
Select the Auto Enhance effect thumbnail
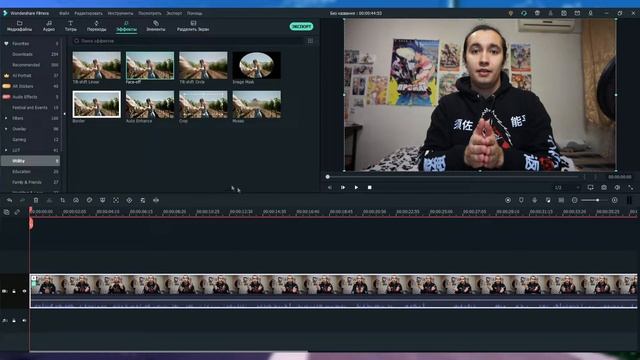[150, 104]
